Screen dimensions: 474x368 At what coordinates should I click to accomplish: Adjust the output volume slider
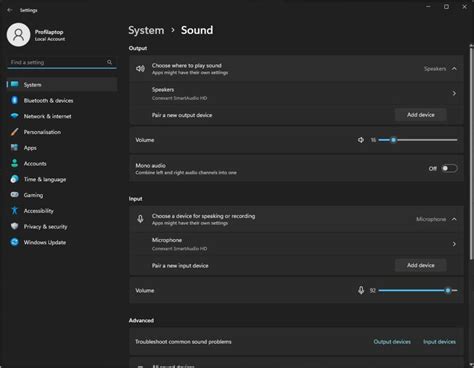[418, 140]
